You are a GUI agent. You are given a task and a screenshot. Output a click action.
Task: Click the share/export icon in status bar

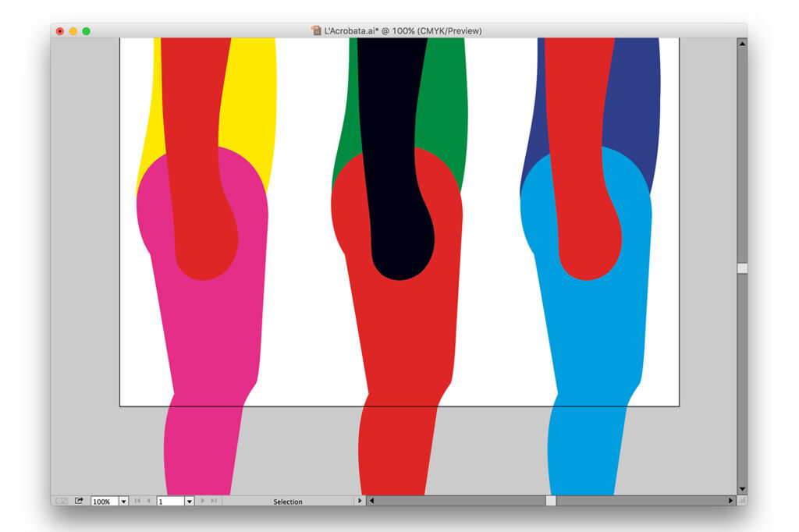click(79, 501)
